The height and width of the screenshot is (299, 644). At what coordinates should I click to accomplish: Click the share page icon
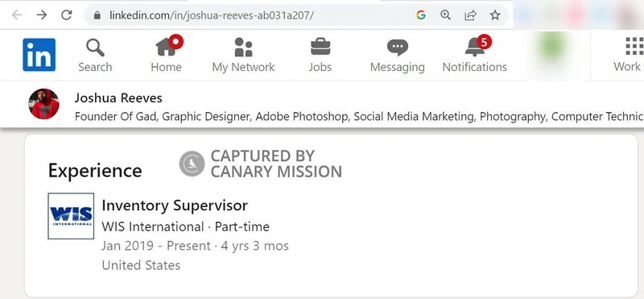pyautogui.click(x=470, y=15)
